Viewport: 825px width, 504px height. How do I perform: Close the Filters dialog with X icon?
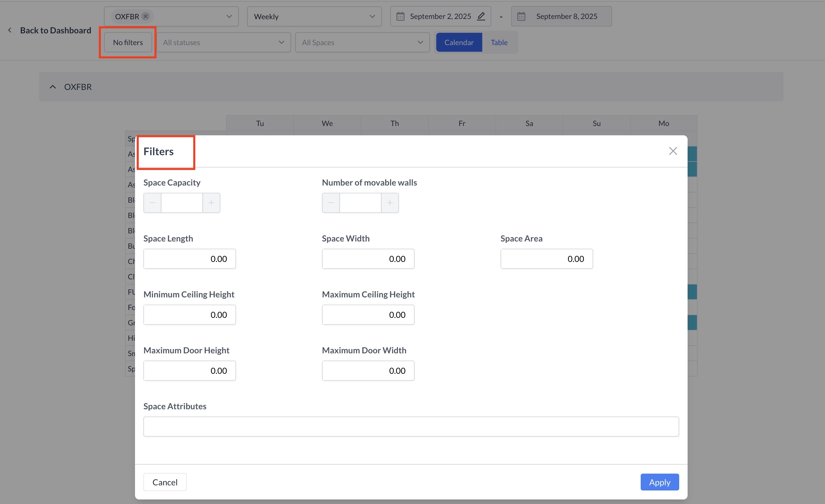pyautogui.click(x=673, y=151)
